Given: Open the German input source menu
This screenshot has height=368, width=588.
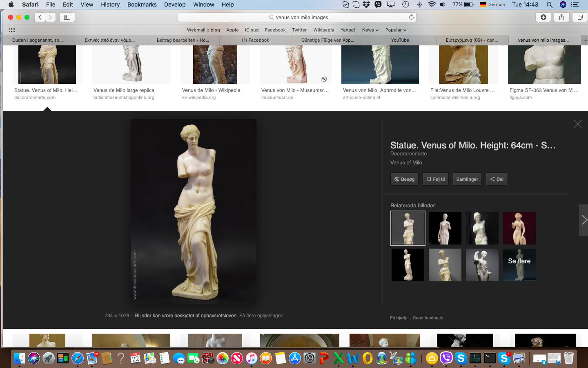Looking at the screenshot, I should (492, 4).
